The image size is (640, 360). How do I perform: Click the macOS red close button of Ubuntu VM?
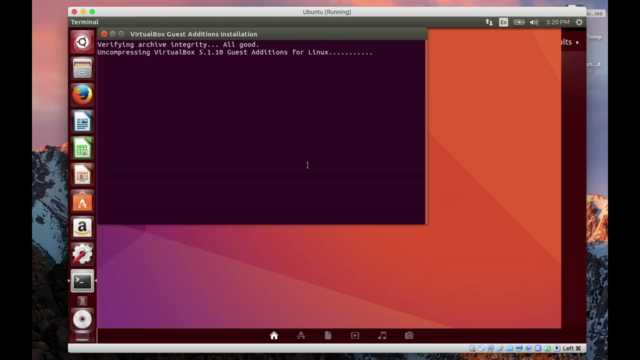(x=74, y=12)
